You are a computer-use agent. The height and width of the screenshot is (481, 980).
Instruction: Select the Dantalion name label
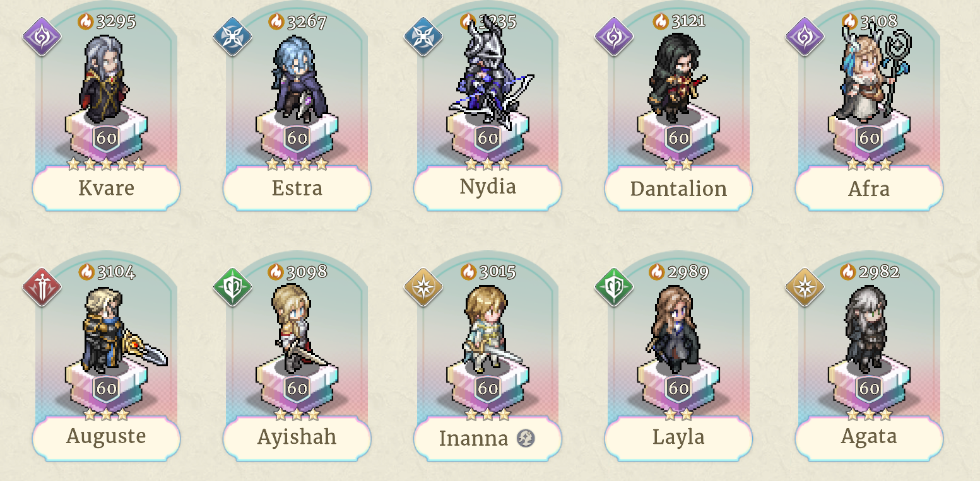678,188
